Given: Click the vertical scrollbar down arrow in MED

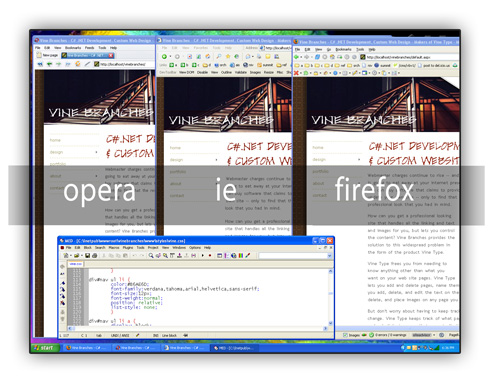Looking at the screenshot, I should coord(331,323).
